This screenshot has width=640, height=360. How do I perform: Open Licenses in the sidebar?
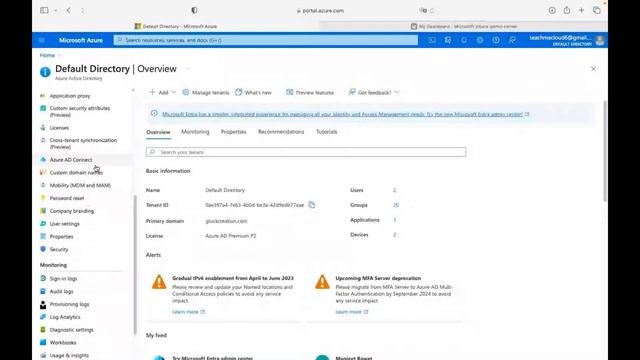[59, 128]
